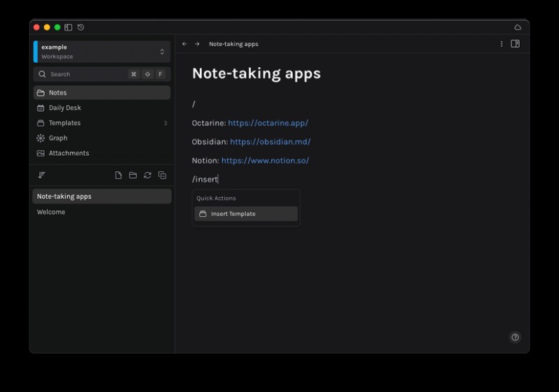559x392 pixels.
Task: Open the Notes section
Action: point(102,93)
